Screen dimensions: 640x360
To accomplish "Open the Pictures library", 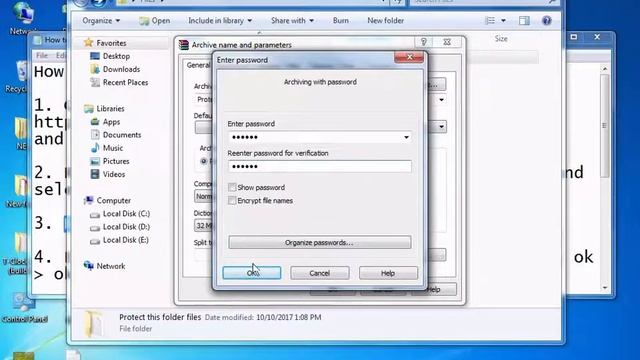I will [x=116, y=161].
